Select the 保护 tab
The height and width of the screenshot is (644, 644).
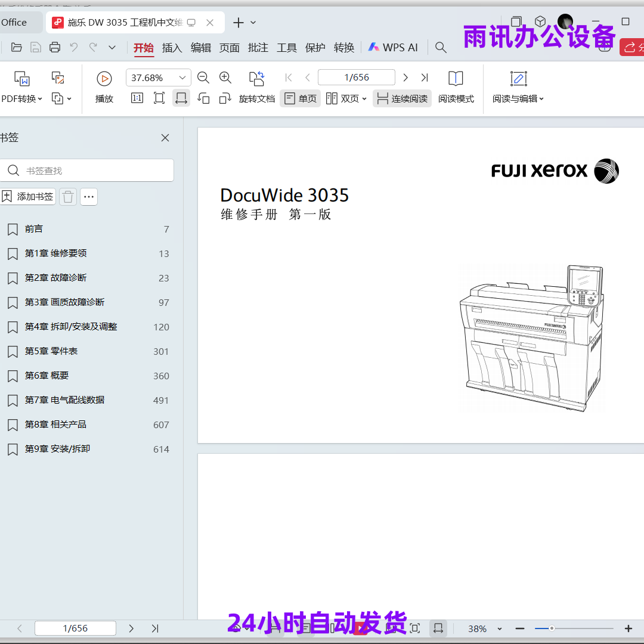point(315,48)
